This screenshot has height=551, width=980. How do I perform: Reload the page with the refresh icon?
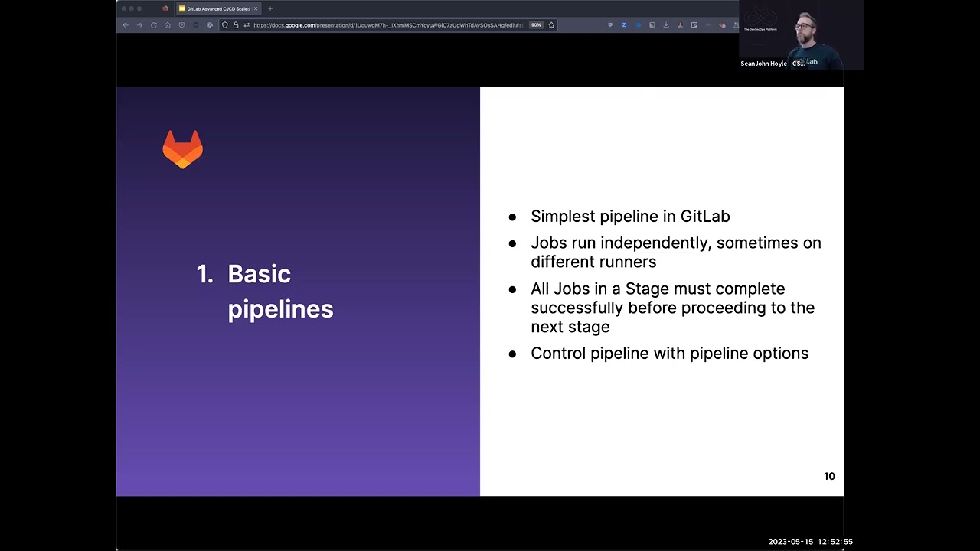153,25
